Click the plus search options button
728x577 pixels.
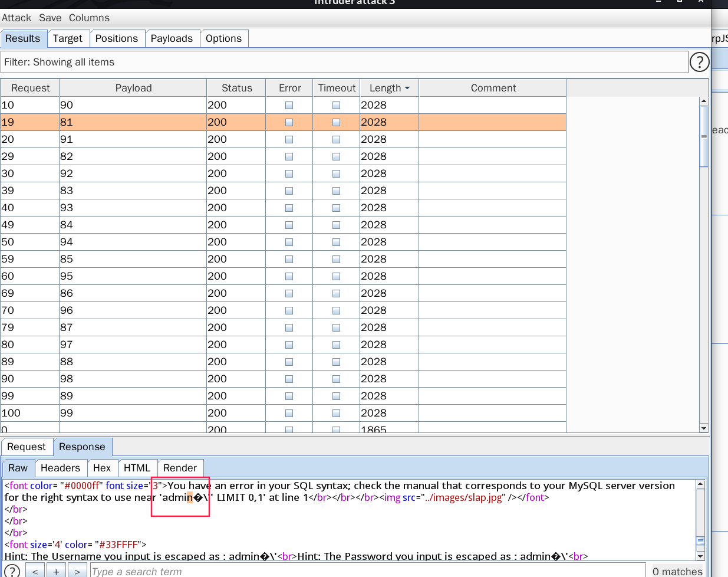coord(56,571)
